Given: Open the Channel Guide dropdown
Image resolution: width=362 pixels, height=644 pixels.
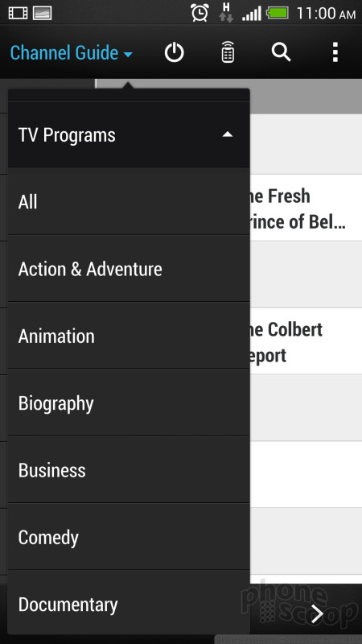Looking at the screenshot, I should pos(71,53).
